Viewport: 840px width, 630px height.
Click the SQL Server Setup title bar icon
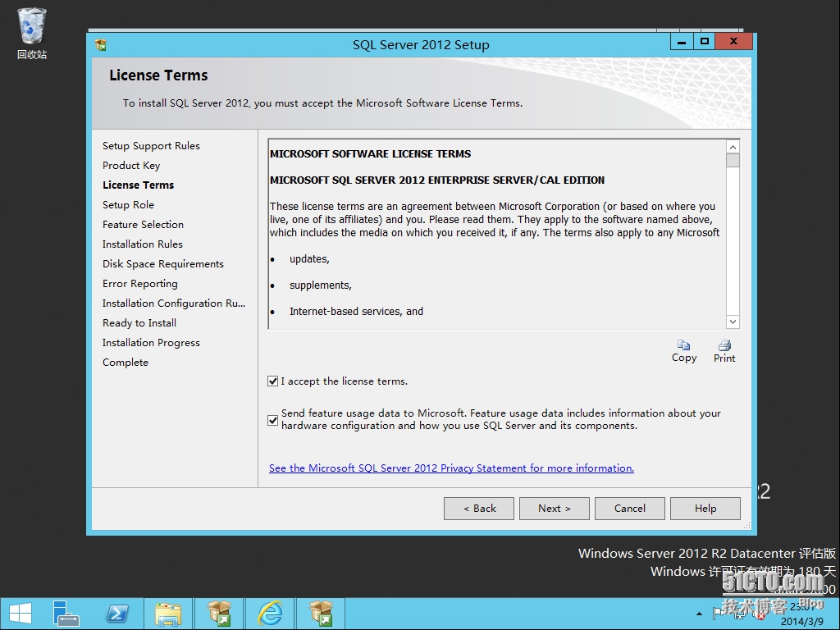click(100, 45)
